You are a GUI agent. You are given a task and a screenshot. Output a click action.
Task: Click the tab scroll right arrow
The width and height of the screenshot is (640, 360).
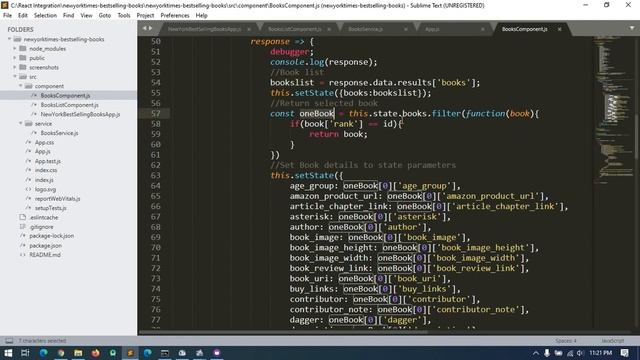click(x=151, y=28)
